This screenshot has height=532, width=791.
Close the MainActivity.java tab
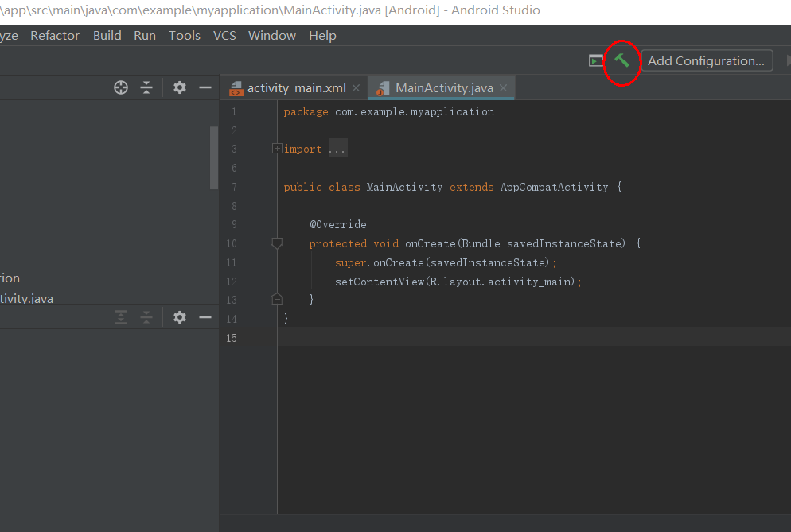point(503,87)
